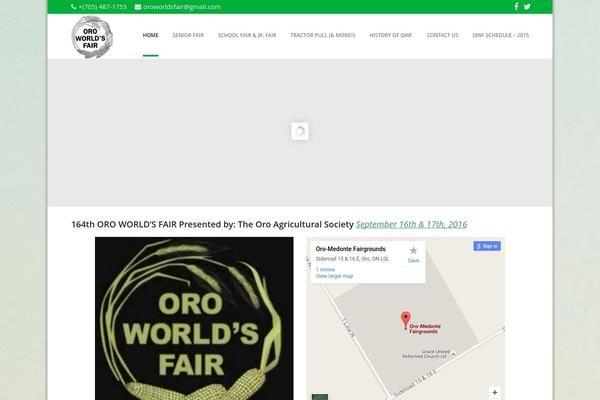Viewport: 600px width, 400px height.
Task: Click the Oro-Medonte Fairgrounds red pin label
Action: tap(425, 329)
